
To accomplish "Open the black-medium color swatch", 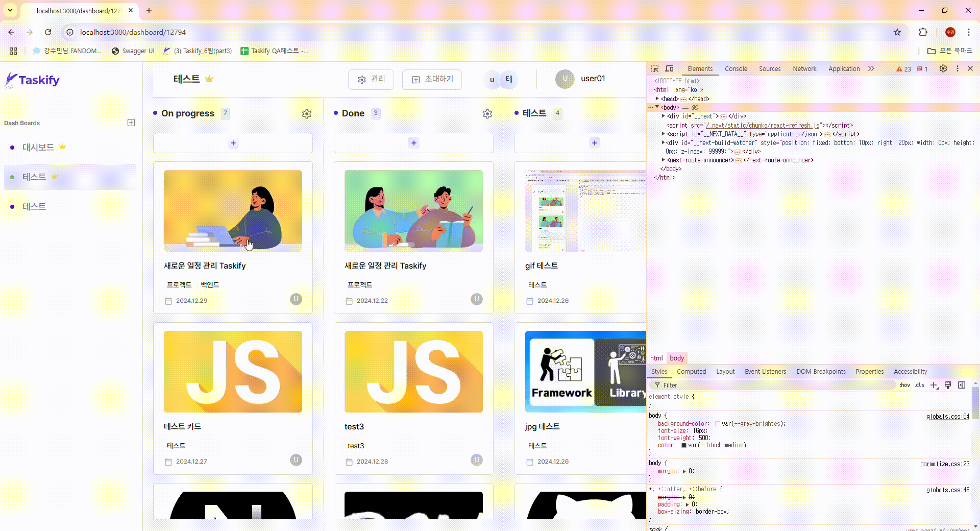I will pyautogui.click(x=684, y=445).
